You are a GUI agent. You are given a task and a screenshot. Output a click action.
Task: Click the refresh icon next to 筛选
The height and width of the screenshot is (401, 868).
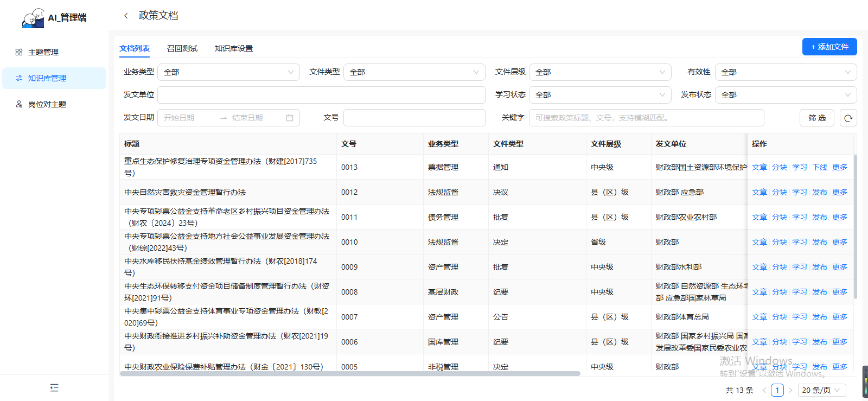848,118
